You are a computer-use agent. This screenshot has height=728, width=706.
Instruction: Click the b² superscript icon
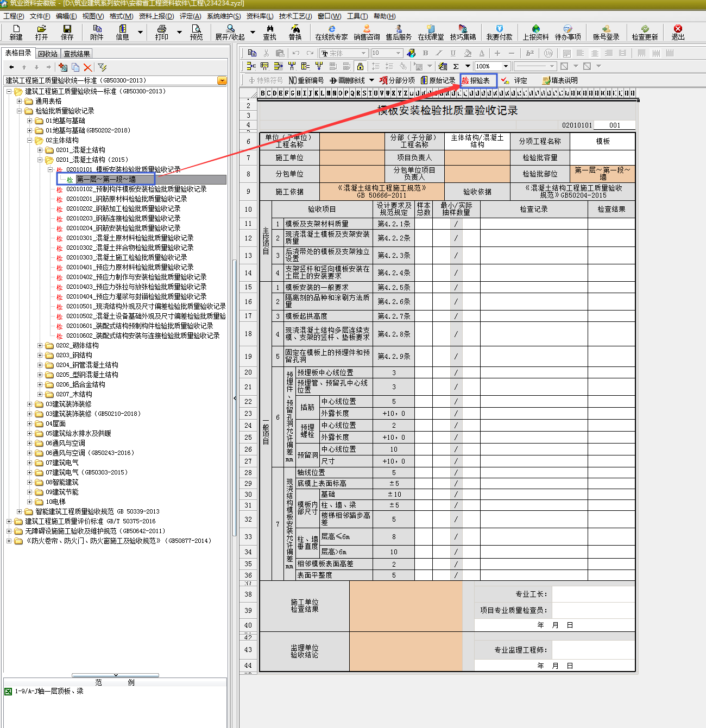530,53
